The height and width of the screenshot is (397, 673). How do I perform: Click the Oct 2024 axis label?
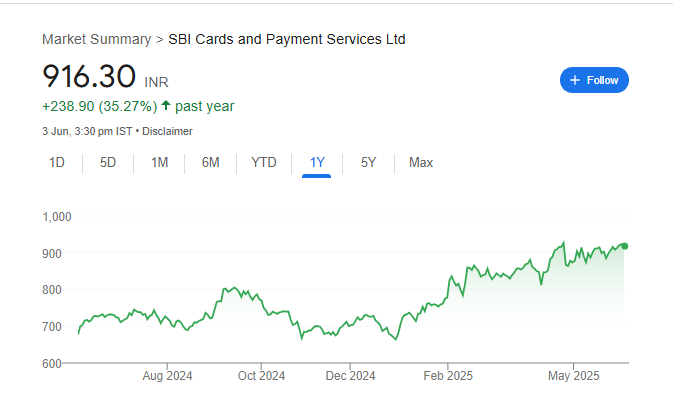coord(261,376)
